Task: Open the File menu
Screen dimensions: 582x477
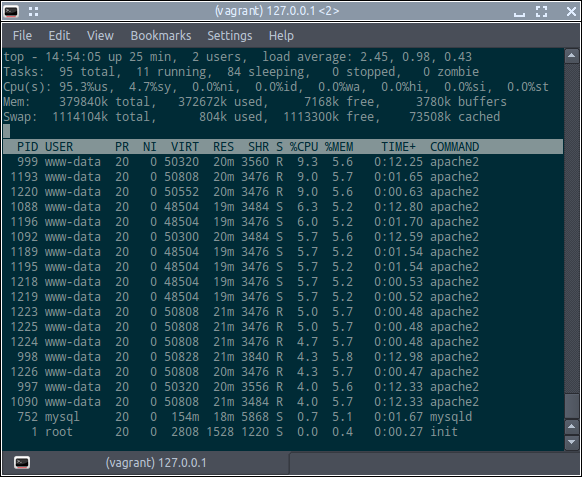Action: 22,36
